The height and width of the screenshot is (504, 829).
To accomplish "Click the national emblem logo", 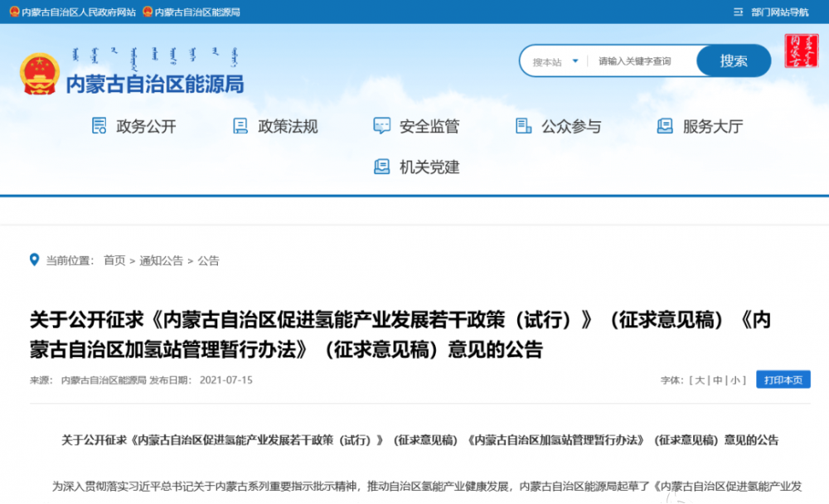I will (39, 73).
